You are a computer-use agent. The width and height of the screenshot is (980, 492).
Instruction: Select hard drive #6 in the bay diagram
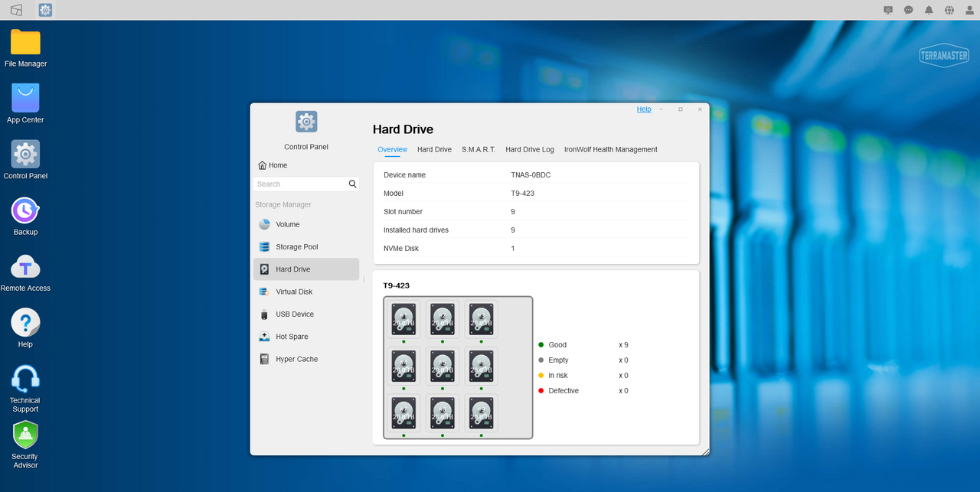click(x=482, y=366)
